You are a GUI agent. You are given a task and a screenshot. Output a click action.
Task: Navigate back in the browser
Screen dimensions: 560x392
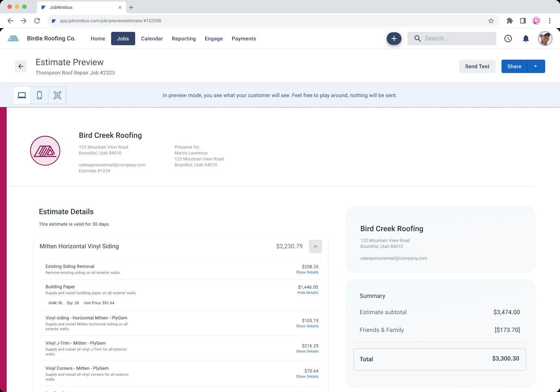pos(10,21)
